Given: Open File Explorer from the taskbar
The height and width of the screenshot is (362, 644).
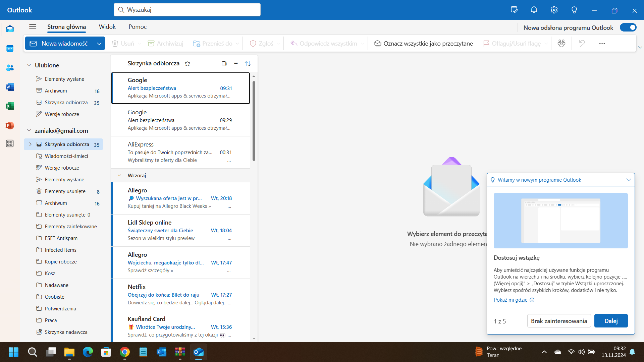Looking at the screenshot, I should (x=69, y=352).
